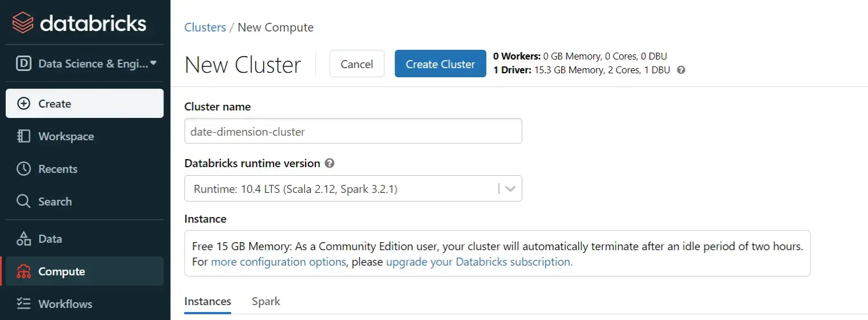Click the 1 Driver summary line
The height and width of the screenshot is (320, 868).
(x=581, y=70)
